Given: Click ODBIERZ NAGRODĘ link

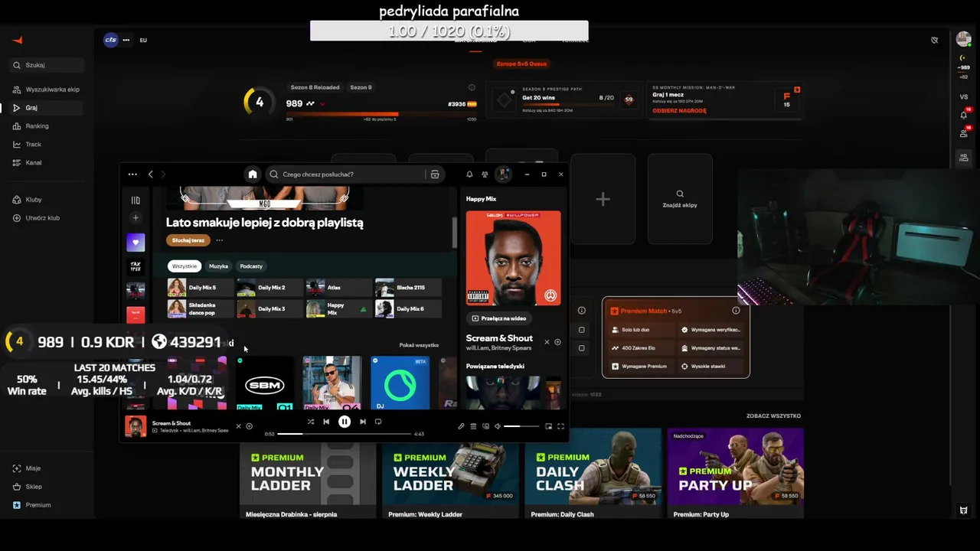Looking at the screenshot, I should [x=679, y=111].
